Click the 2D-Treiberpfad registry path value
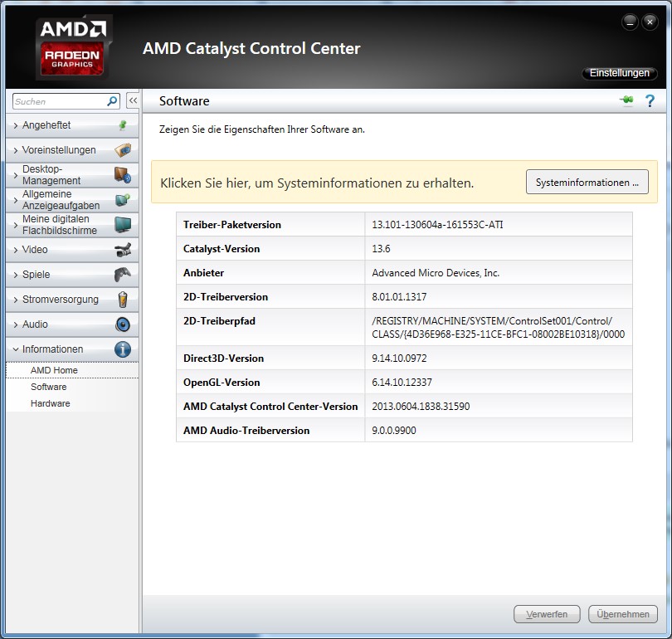 pos(498,328)
